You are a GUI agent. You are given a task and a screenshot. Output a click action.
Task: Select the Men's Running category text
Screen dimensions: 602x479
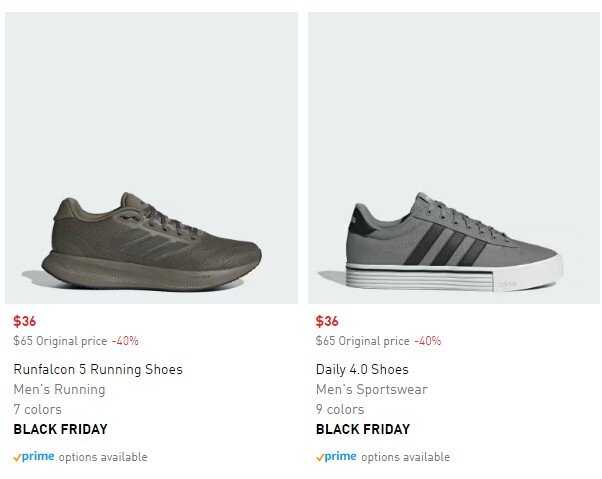click(x=59, y=390)
